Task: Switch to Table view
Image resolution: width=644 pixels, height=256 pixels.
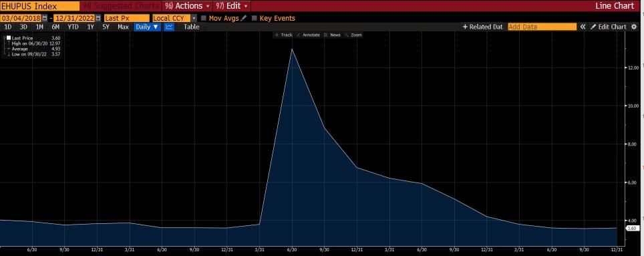Action: [191, 27]
